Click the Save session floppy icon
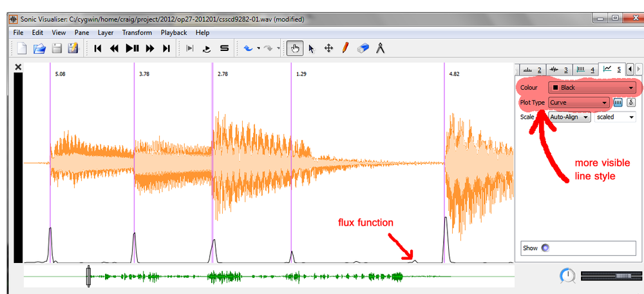 click(57, 48)
